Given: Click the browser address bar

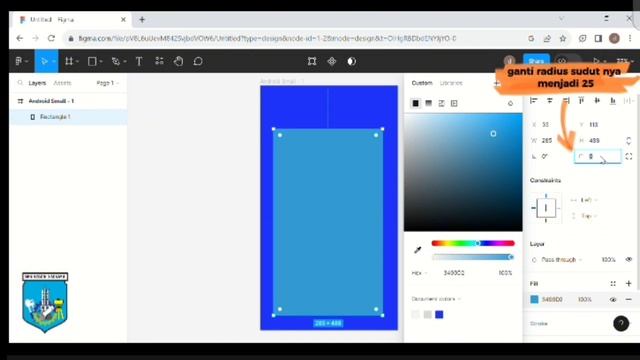Looking at the screenshot, I should 294,38.
